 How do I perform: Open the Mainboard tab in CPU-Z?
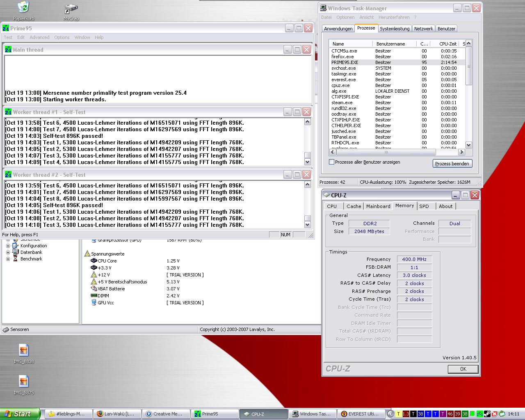pyautogui.click(x=378, y=206)
